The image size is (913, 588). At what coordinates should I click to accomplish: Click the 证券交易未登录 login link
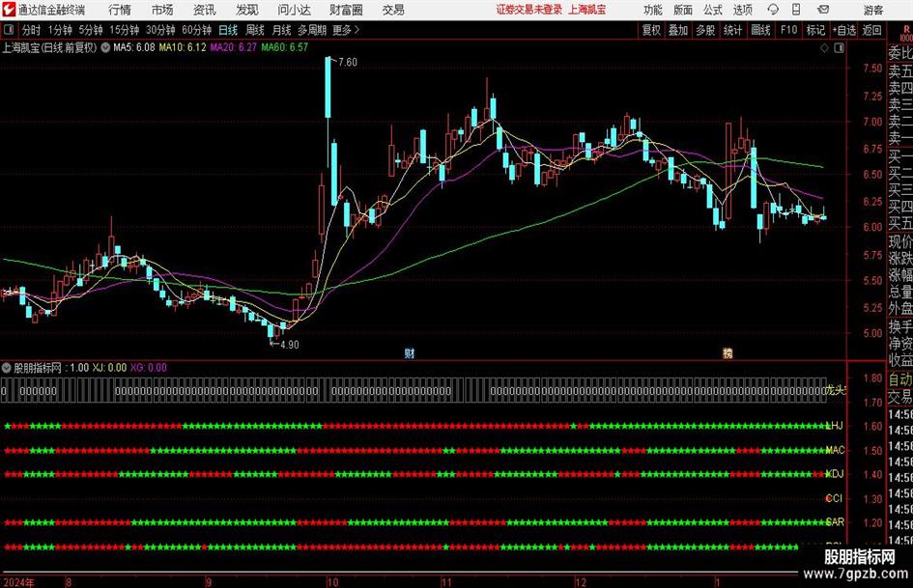coord(529,10)
